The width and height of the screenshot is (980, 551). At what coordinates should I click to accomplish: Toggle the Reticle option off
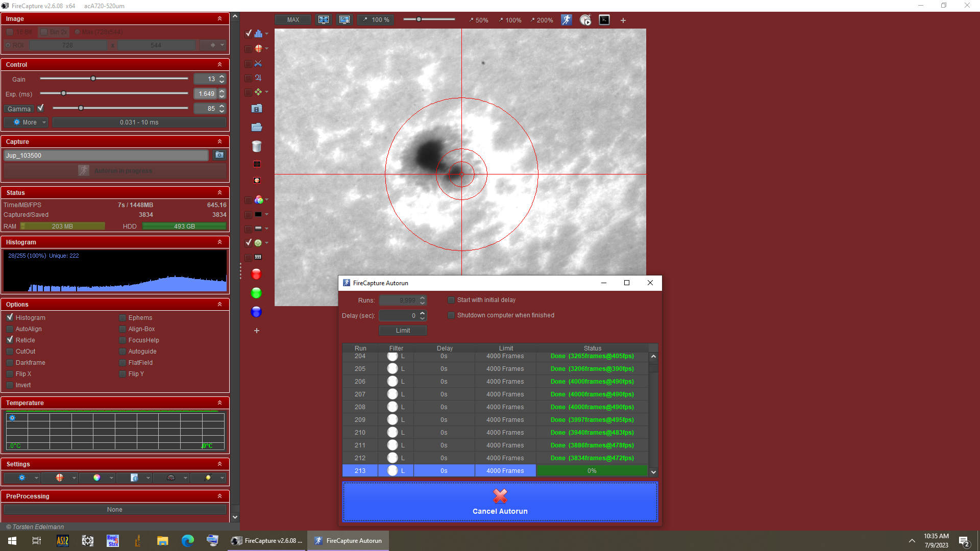coord(10,340)
